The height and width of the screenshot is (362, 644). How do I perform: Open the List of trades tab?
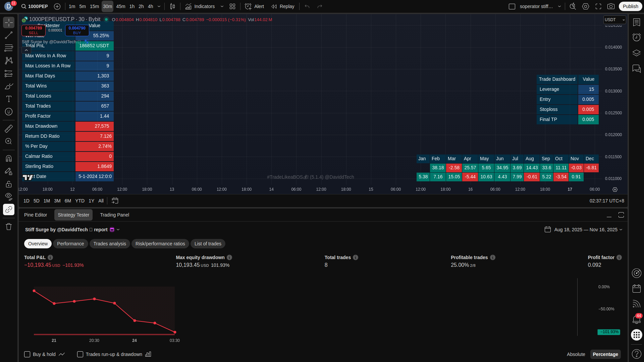pyautogui.click(x=208, y=244)
